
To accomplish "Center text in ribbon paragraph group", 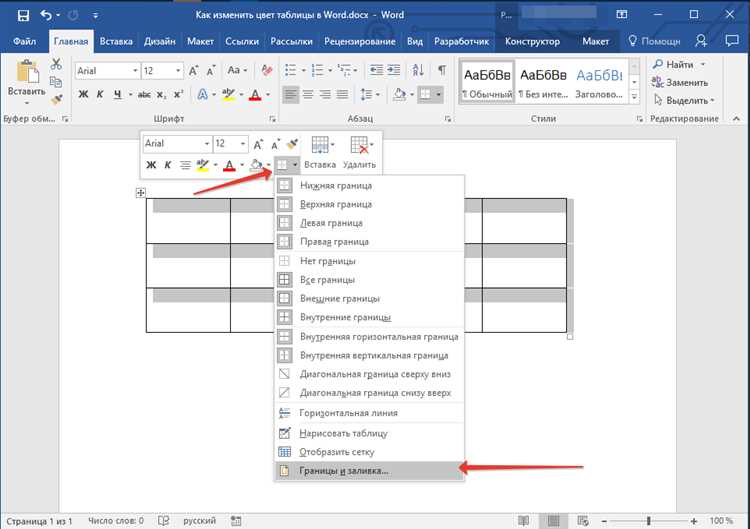I will [x=308, y=95].
